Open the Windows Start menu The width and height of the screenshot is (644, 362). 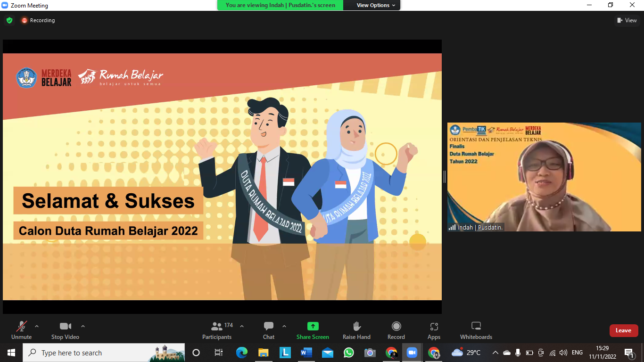[11, 353]
